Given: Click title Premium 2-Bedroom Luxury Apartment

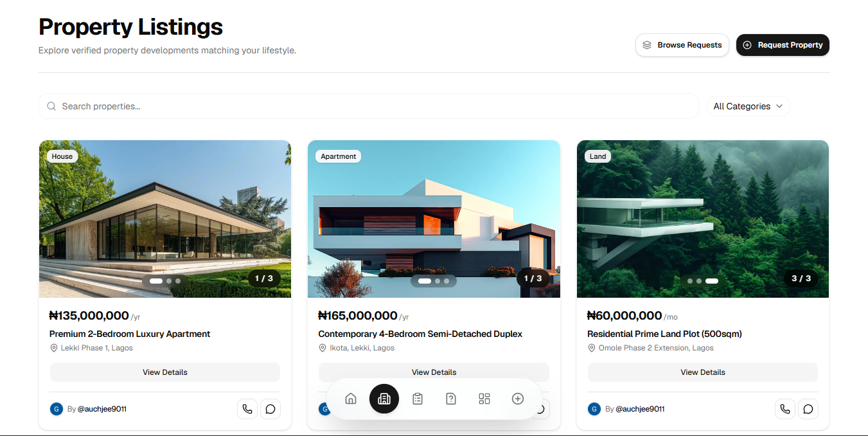Looking at the screenshot, I should [x=130, y=334].
